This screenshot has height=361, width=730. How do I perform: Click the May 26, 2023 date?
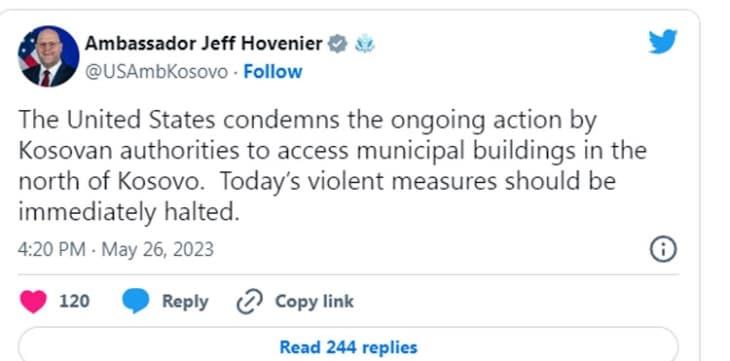pos(157,249)
